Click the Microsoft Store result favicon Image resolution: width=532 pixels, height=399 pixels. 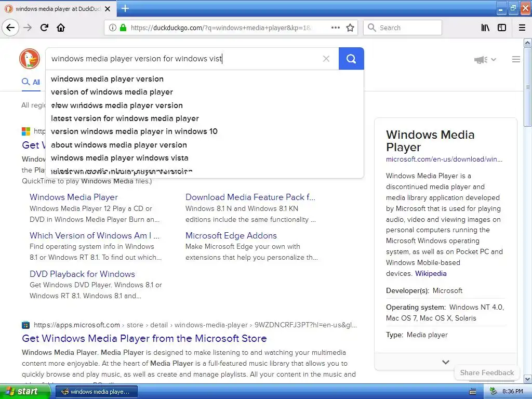click(26, 325)
